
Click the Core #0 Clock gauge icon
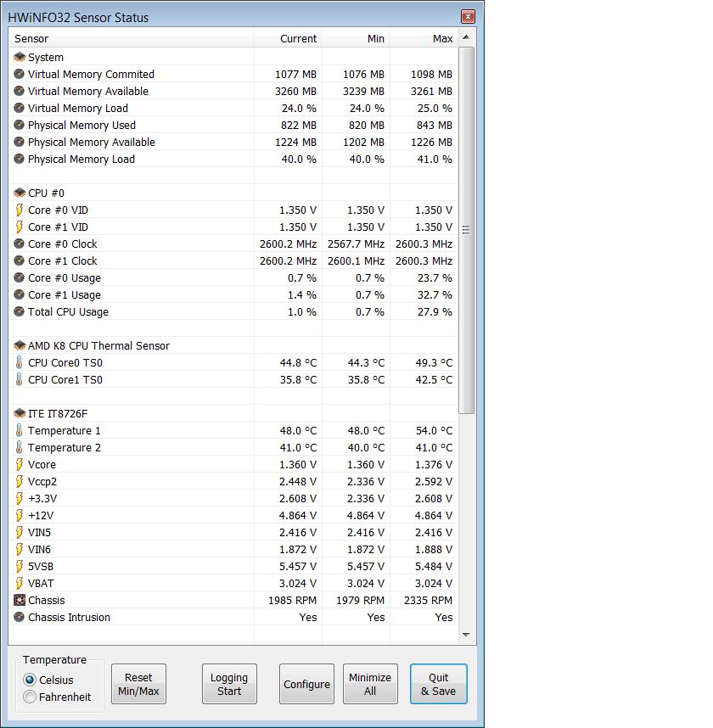[19, 244]
